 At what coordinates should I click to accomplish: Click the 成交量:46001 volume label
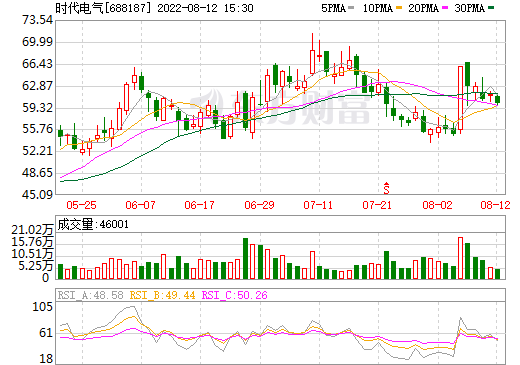(93, 224)
